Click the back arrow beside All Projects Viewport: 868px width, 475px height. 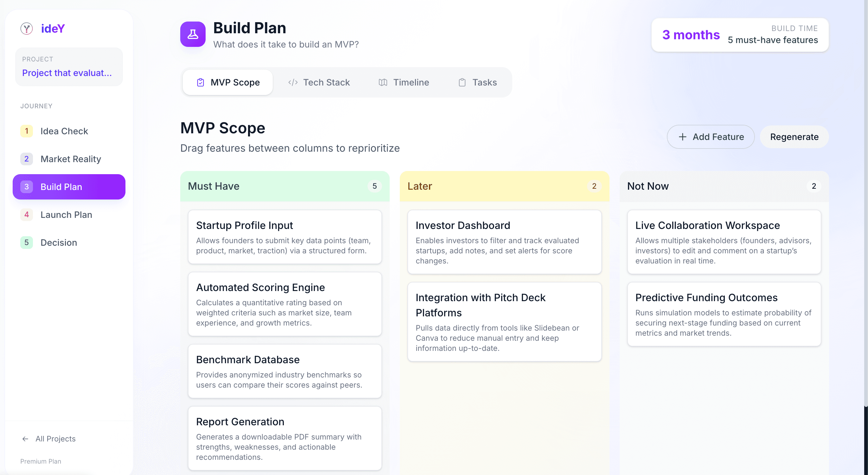tap(25, 439)
